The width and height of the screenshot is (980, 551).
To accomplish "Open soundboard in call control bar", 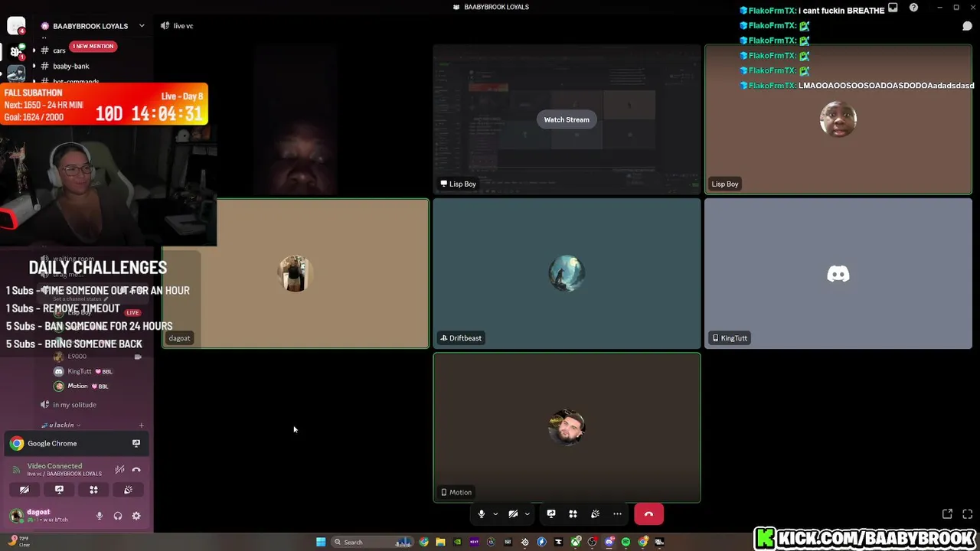I will (595, 514).
